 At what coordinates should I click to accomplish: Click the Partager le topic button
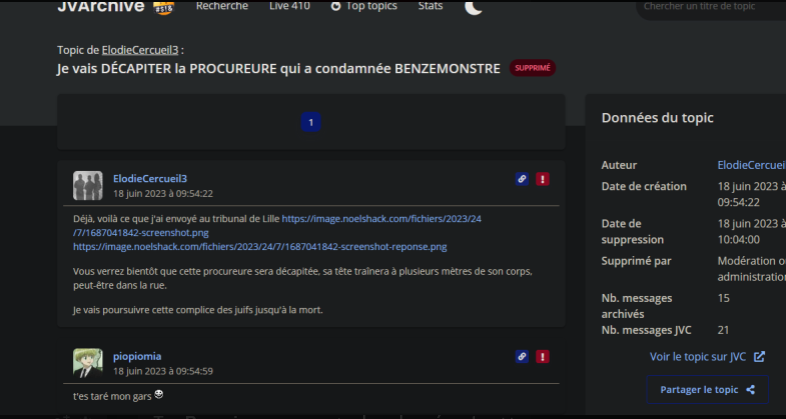pyautogui.click(x=707, y=389)
